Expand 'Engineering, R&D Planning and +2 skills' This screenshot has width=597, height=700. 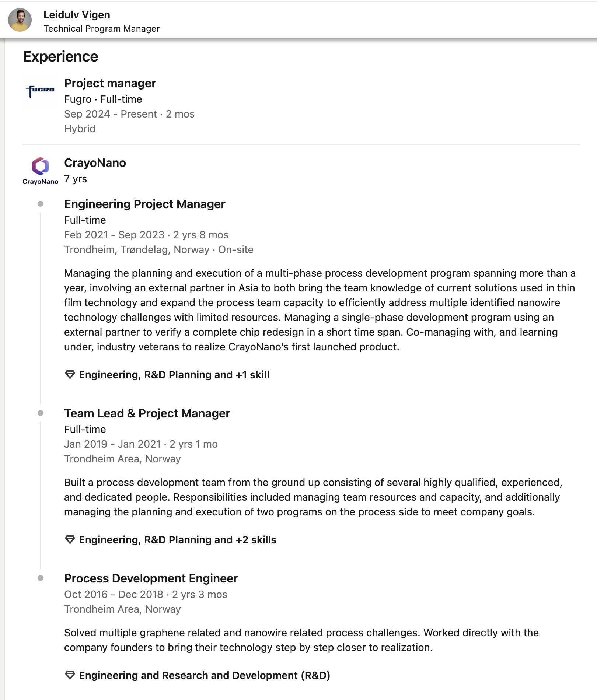pos(178,540)
